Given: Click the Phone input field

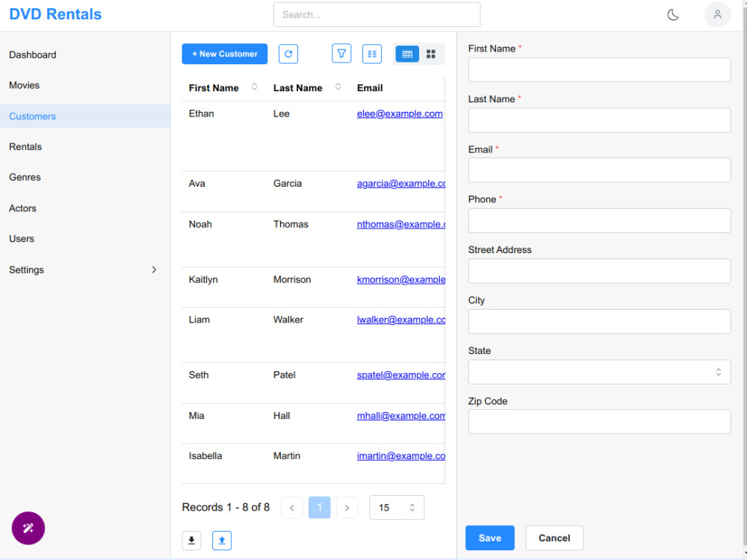Looking at the screenshot, I should click(599, 220).
